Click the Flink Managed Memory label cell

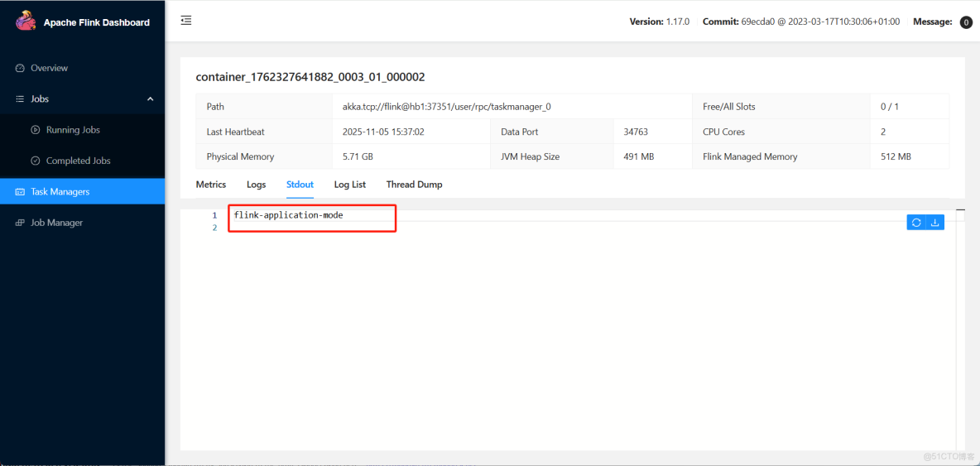pos(781,156)
